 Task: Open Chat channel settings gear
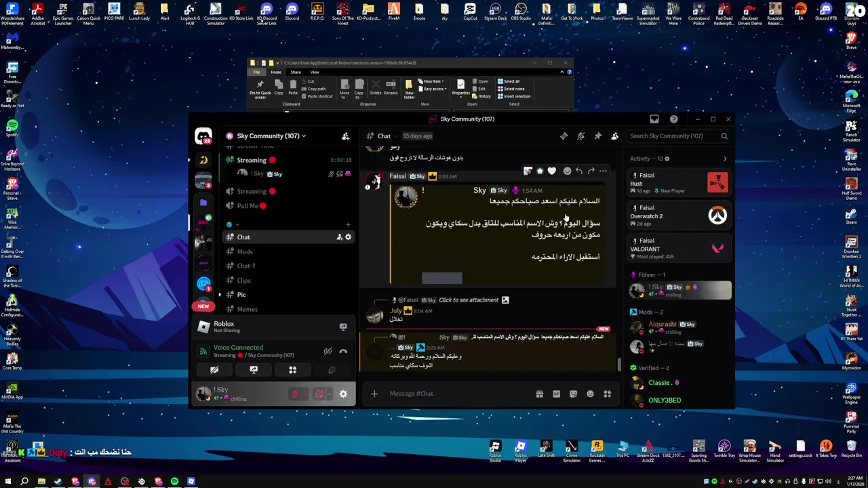[348, 237]
